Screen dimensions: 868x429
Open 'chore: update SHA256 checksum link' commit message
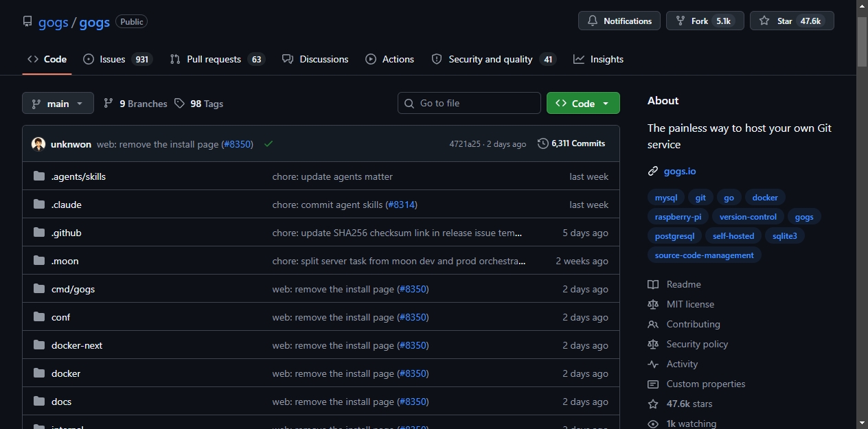(397, 233)
